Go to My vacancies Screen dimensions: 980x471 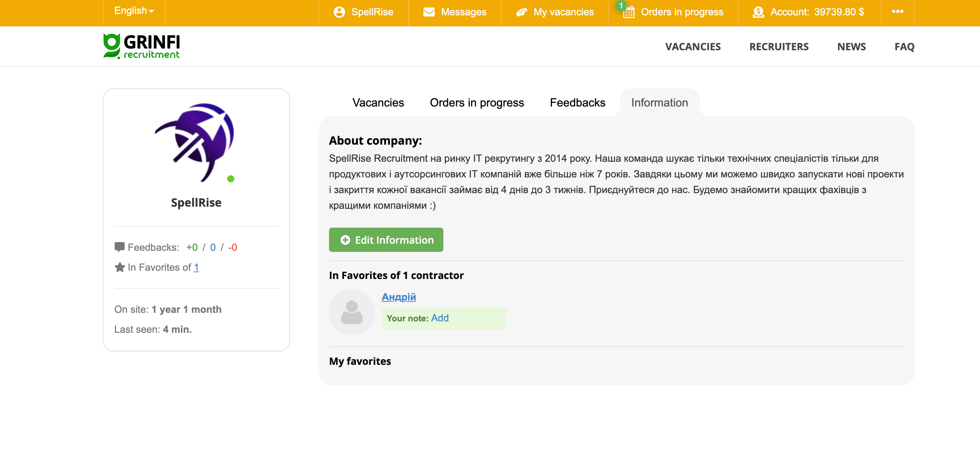pos(555,12)
